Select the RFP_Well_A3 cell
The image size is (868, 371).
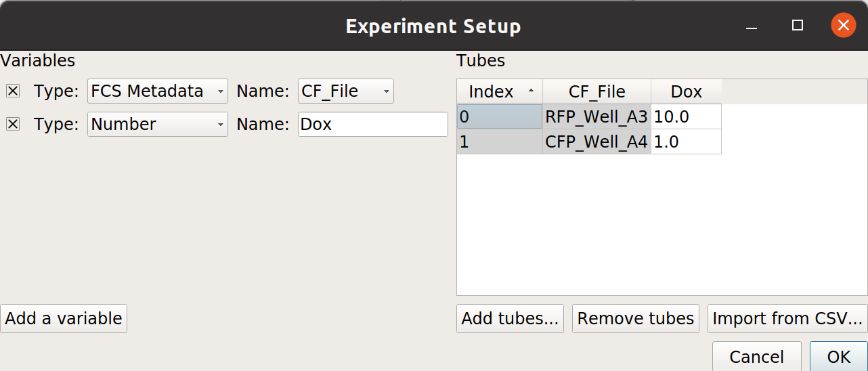(596, 116)
